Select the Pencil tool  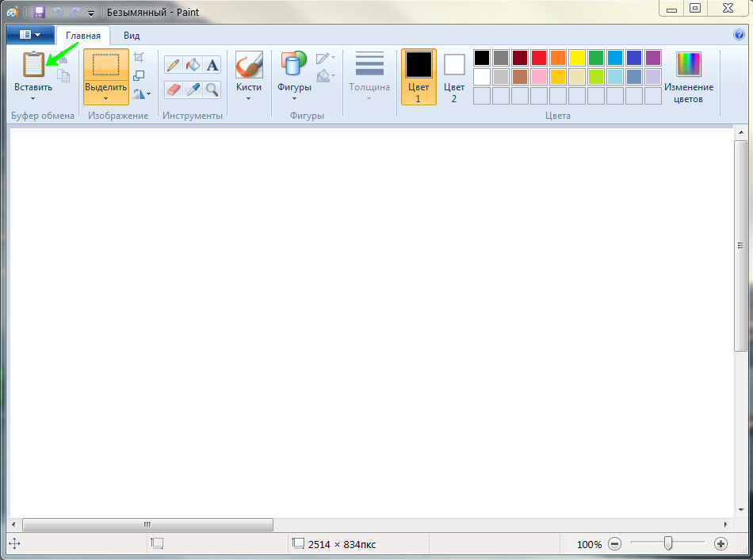pos(174,65)
